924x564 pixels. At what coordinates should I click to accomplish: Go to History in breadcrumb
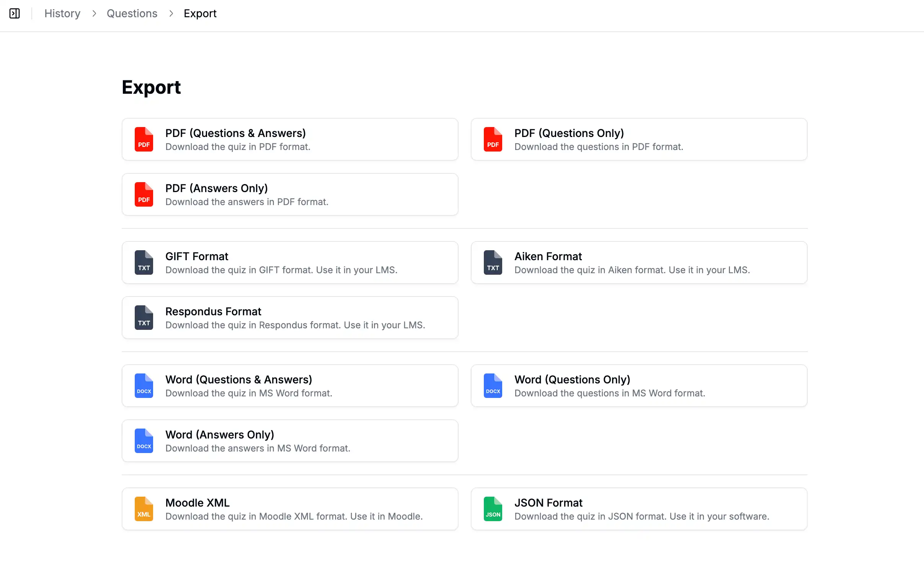(62, 14)
